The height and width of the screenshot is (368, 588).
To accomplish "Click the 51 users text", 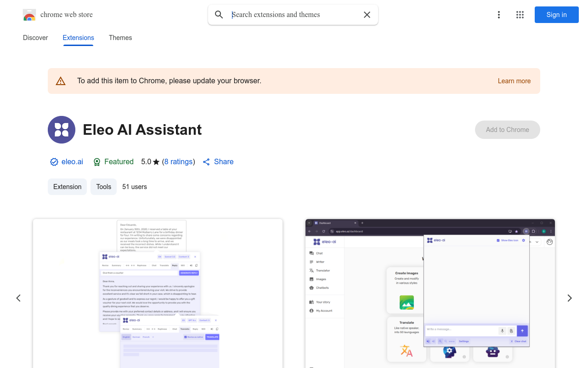I will (135, 187).
